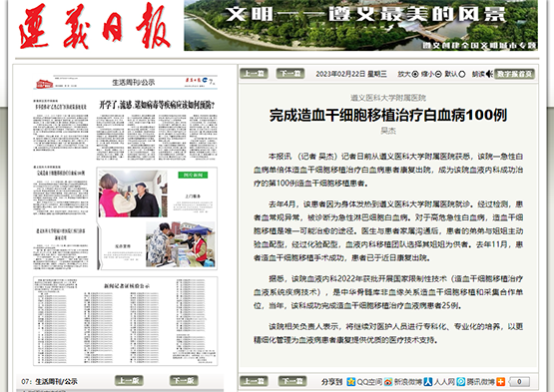Click the 放大 zoom-in icon

415,74
